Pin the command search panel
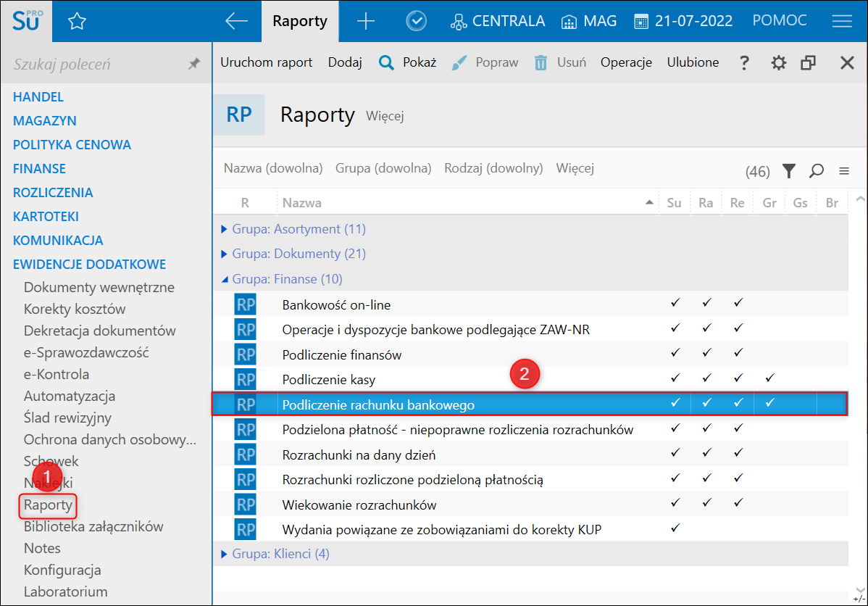Image resolution: width=868 pixels, height=606 pixels. pos(193,65)
